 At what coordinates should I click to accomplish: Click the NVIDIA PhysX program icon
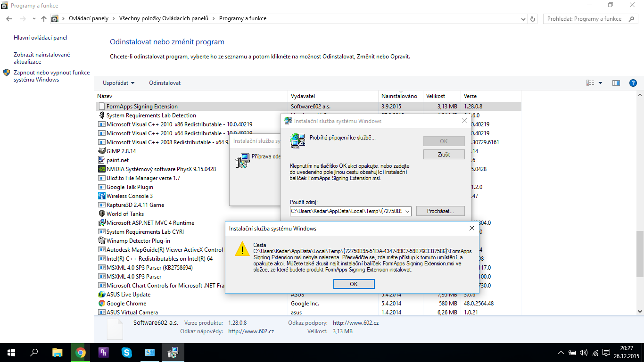pyautogui.click(x=101, y=169)
